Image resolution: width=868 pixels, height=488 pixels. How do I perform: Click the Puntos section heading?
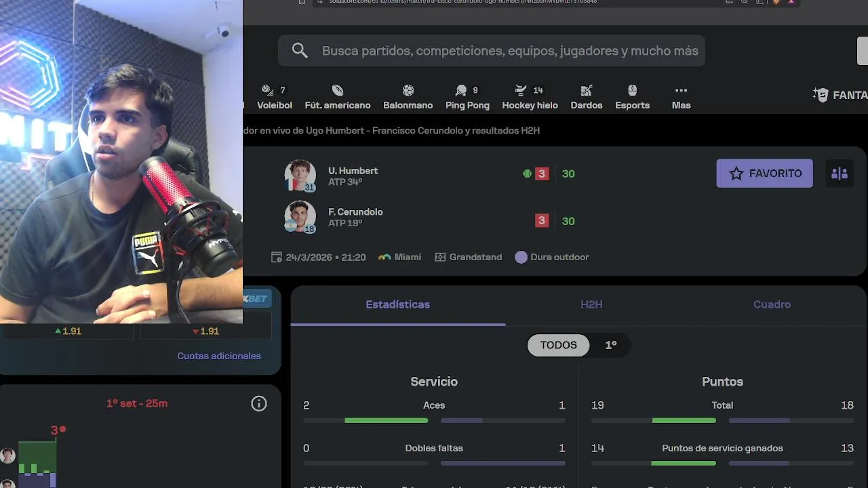722,382
